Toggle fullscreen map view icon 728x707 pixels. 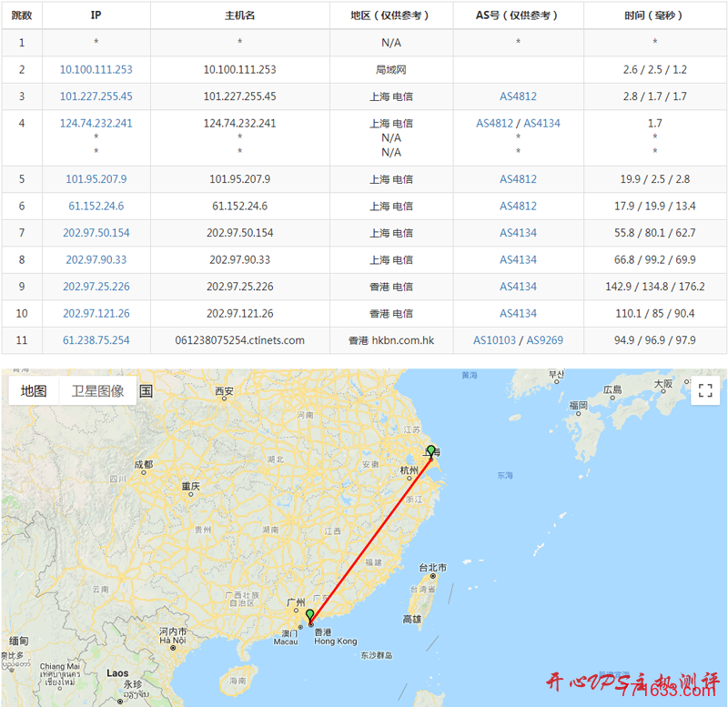(704, 390)
